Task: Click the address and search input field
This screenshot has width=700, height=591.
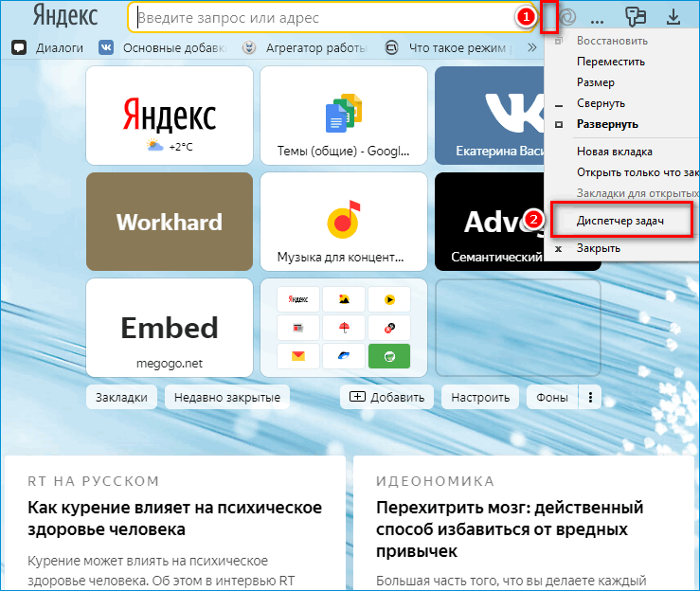Action: pos(322,17)
